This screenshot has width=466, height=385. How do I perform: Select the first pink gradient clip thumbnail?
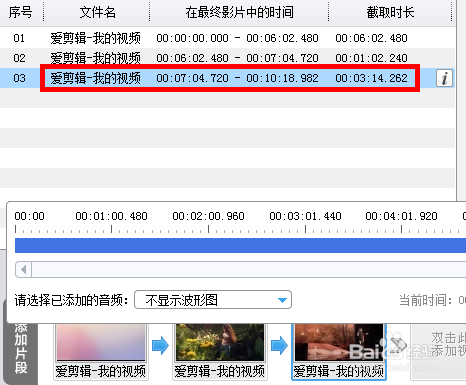(101, 342)
